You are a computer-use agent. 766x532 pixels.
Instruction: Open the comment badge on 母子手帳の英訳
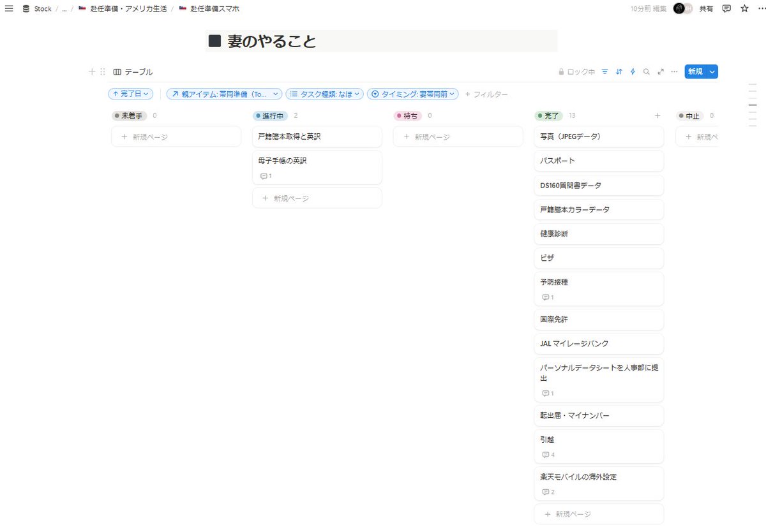tap(266, 176)
